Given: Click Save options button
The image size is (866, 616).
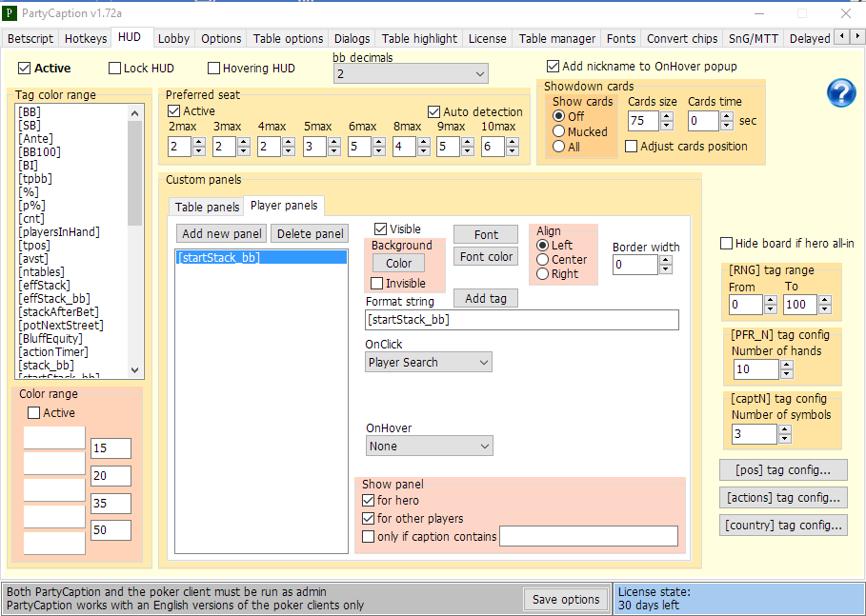Looking at the screenshot, I should tap(566, 599).
